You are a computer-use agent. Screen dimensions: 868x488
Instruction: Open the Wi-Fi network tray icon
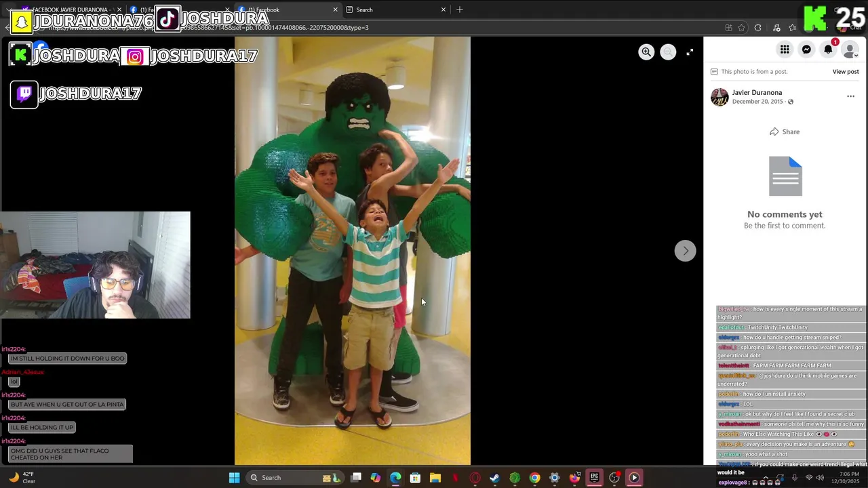point(808,478)
